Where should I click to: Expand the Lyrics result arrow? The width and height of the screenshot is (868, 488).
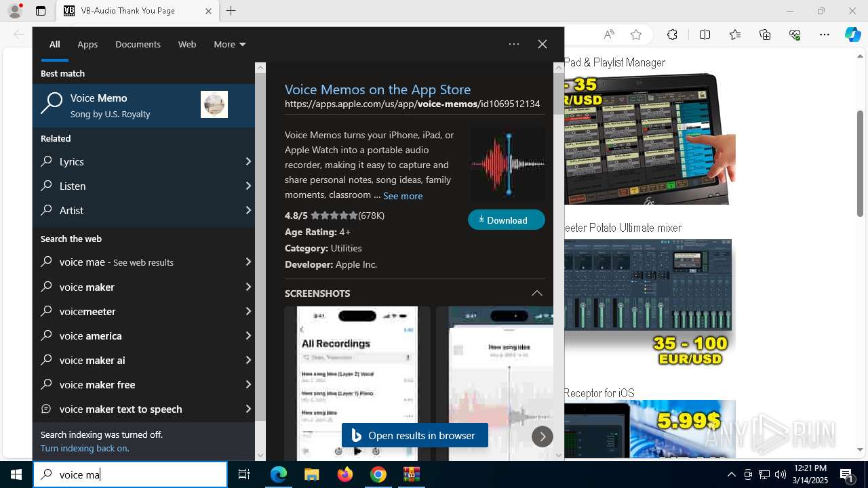[x=248, y=161]
